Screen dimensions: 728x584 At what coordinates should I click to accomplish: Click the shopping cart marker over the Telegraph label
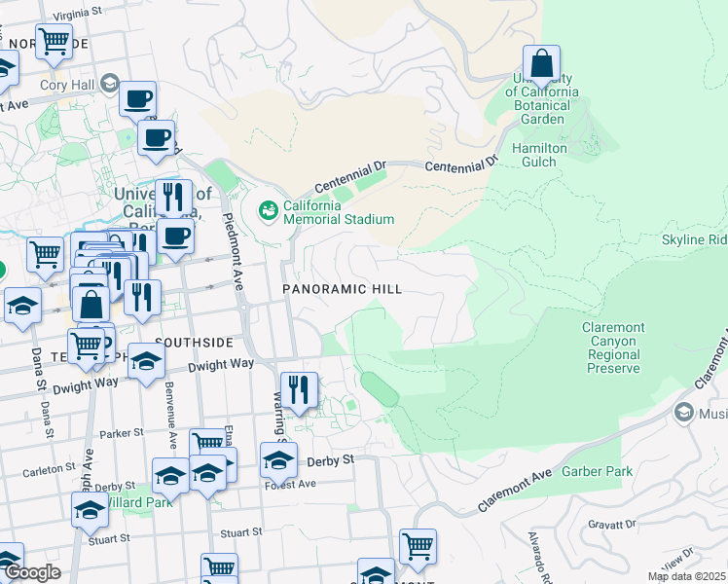[x=86, y=347]
